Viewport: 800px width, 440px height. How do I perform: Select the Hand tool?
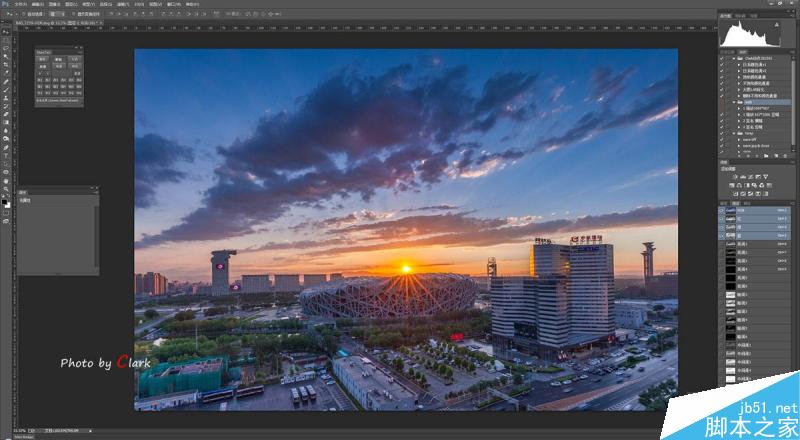click(6, 181)
